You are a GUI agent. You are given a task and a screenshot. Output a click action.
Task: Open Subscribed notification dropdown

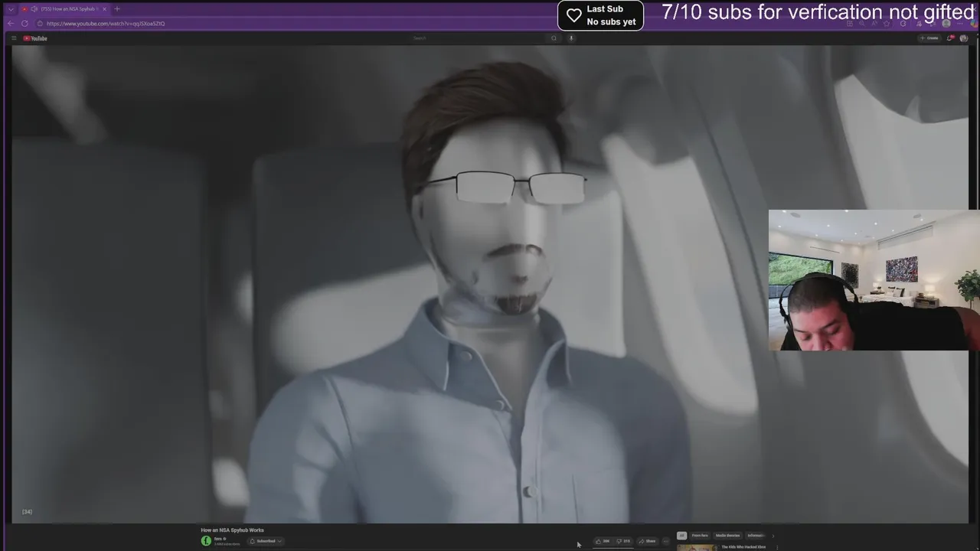(x=266, y=541)
